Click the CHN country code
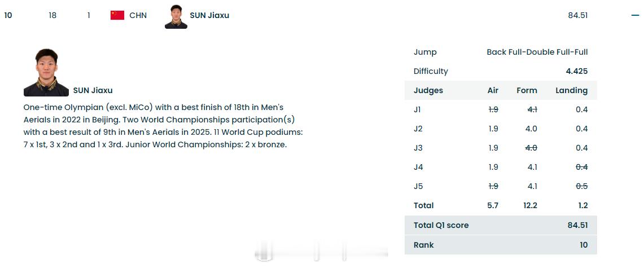 pos(138,16)
